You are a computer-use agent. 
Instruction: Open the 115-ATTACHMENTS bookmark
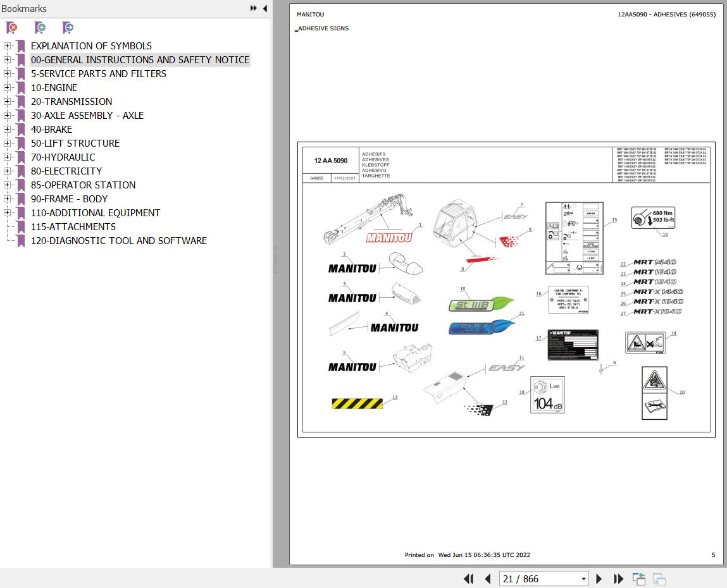[73, 226]
